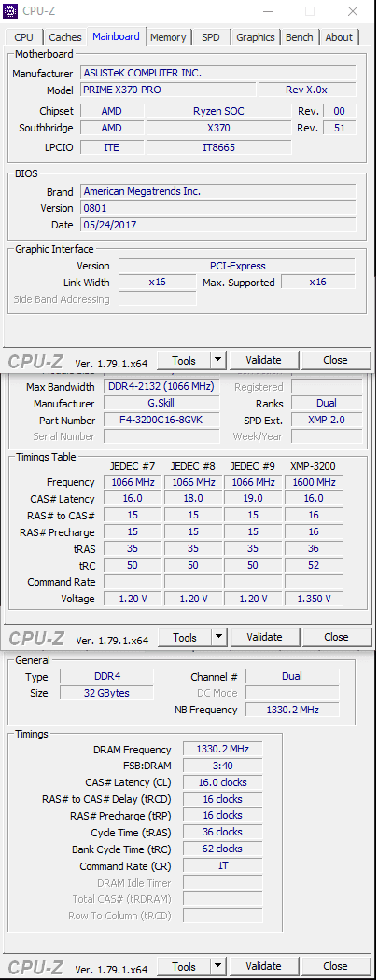The image size is (378, 980).
Task: Click the DDR4 memory type field
Action: tap(106, 676)
